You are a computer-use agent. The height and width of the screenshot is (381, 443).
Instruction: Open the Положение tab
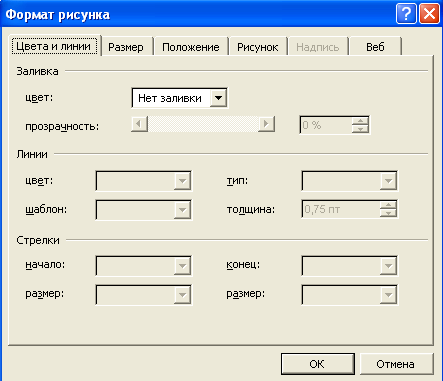coord(191,47)
